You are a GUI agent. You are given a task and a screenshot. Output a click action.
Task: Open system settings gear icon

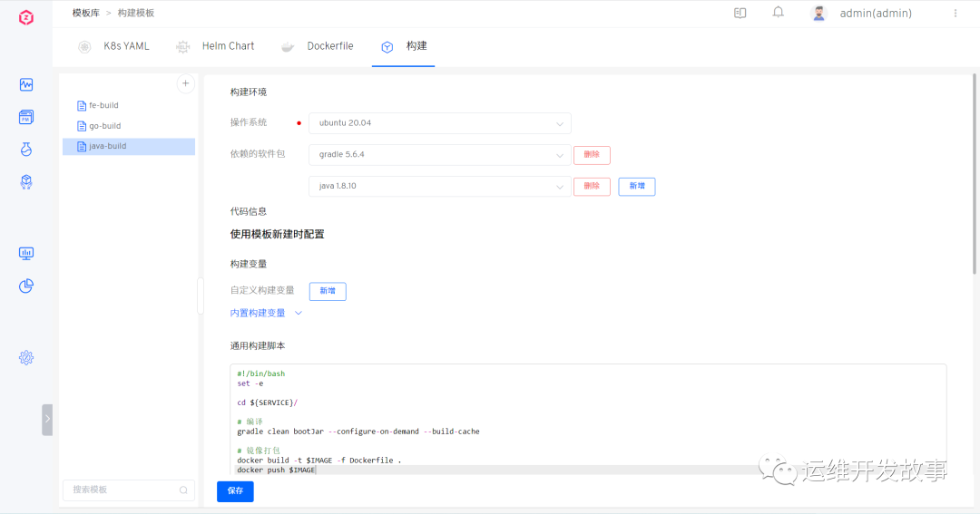[x=26, y=357]
